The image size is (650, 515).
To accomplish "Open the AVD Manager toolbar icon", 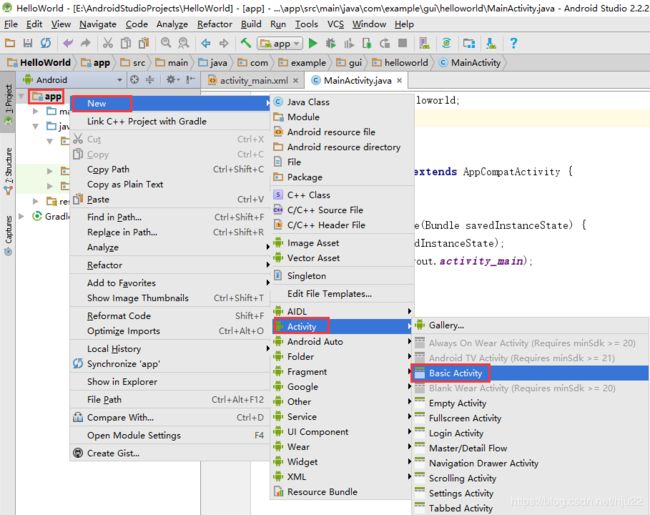I will pyautogui.click(x=424, y=43).
